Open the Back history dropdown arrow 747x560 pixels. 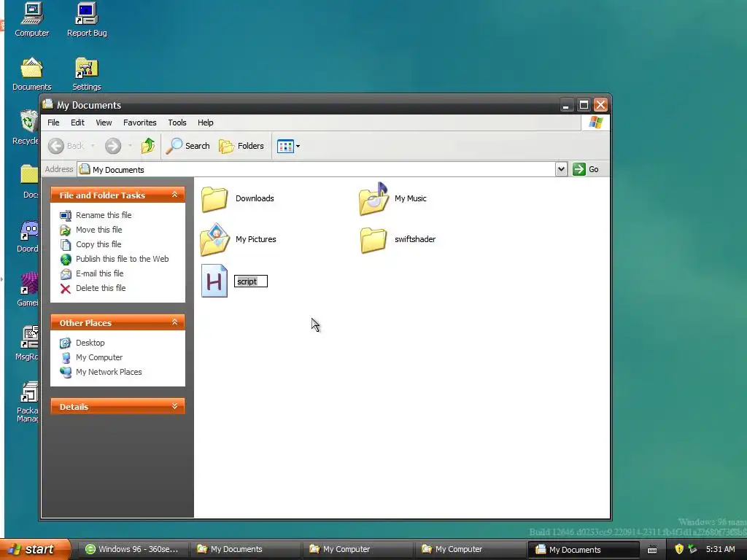tap(93, 146)
